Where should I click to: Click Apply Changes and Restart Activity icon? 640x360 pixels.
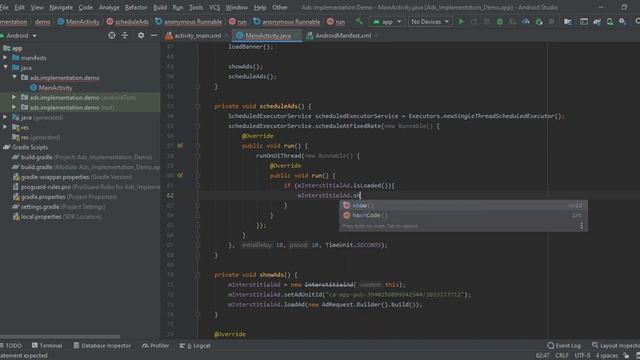coord(474,22)
